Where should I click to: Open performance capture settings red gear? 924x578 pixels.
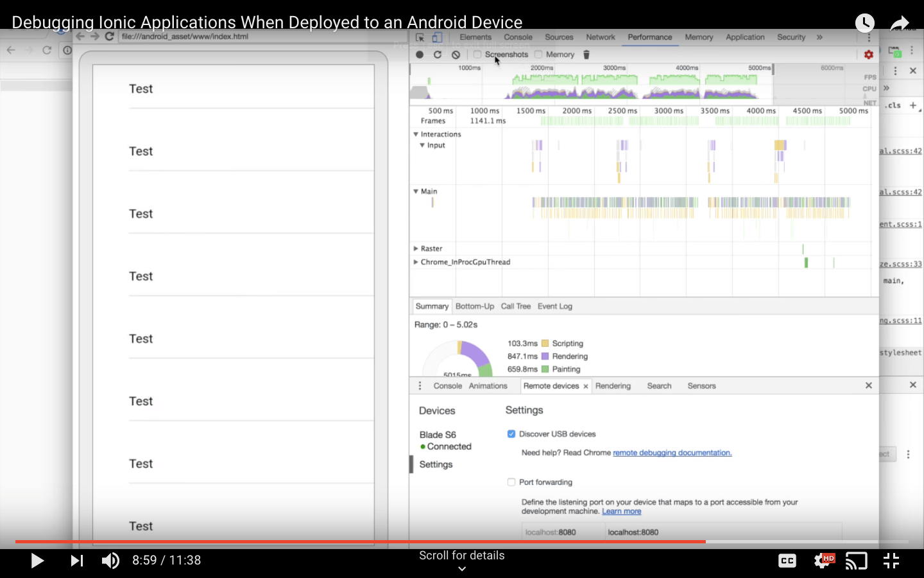[869, 55]
